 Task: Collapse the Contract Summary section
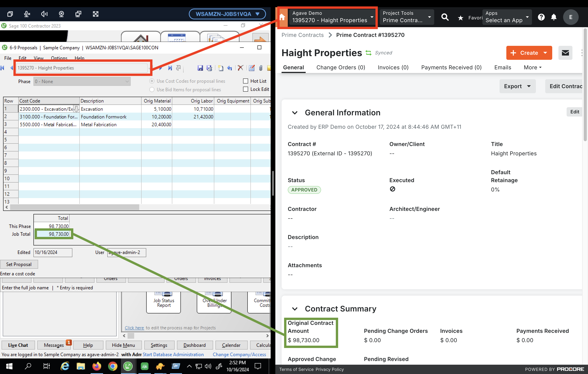[x=295, y=309]
